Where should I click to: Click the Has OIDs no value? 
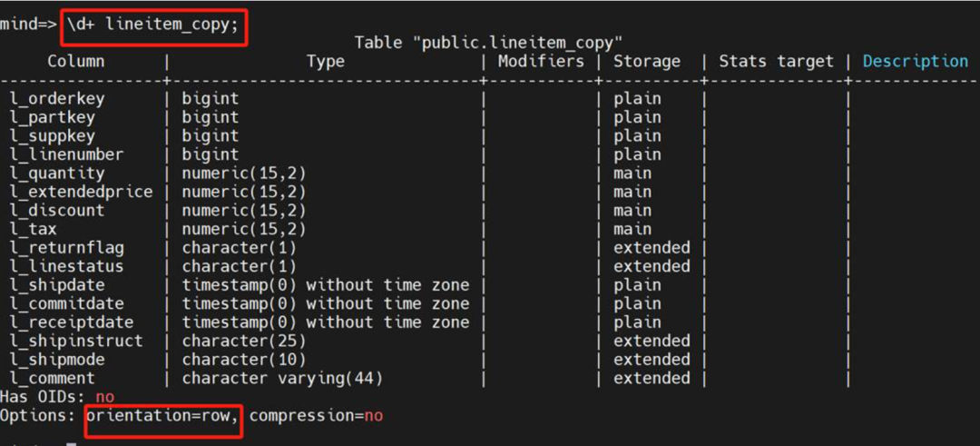[105, 397]
